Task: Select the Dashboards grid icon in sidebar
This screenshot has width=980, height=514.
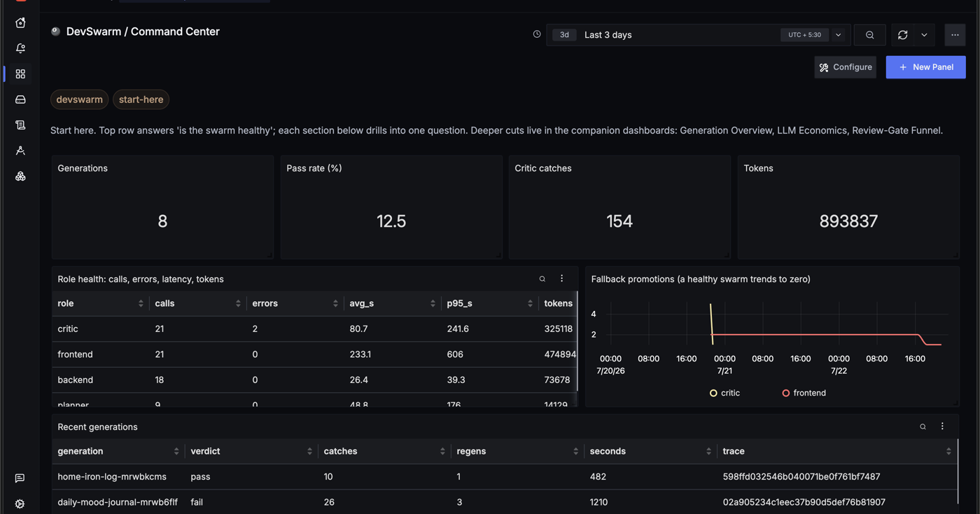Action: 20,74
